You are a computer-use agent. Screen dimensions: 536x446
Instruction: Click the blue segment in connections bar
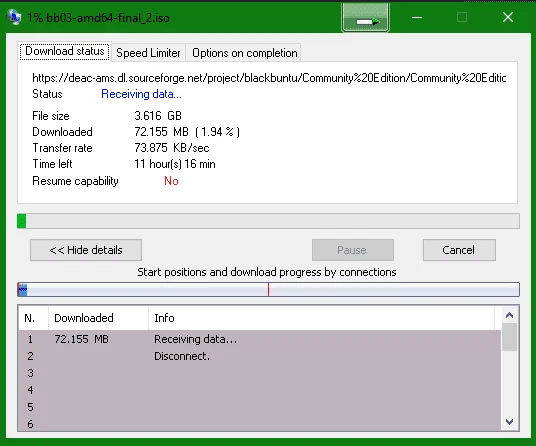pyautogui.click(x=23, y=289)
